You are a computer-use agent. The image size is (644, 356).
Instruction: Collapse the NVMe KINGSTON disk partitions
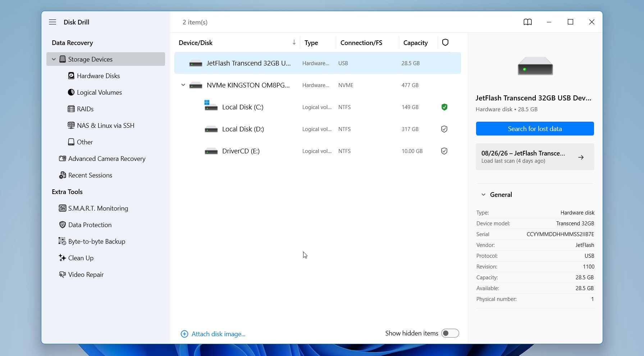183,85
